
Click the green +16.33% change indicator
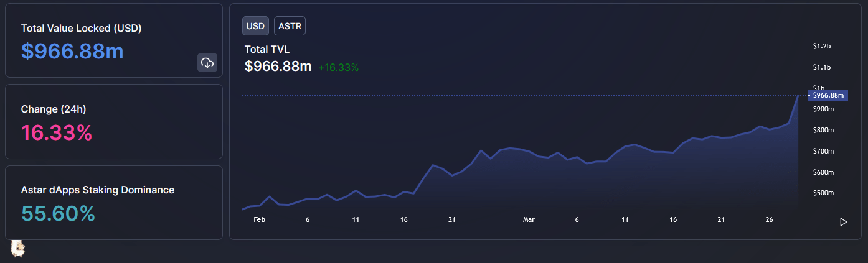point(338,67)
